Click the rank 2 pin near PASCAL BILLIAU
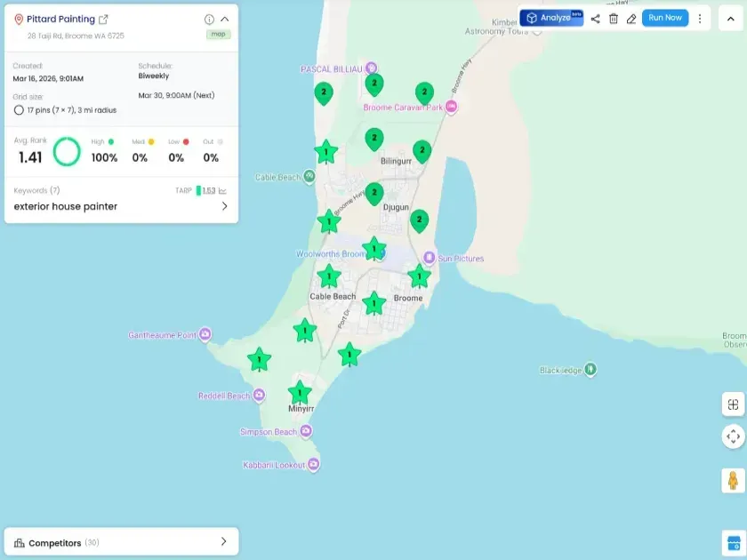 tap(374, 84)
